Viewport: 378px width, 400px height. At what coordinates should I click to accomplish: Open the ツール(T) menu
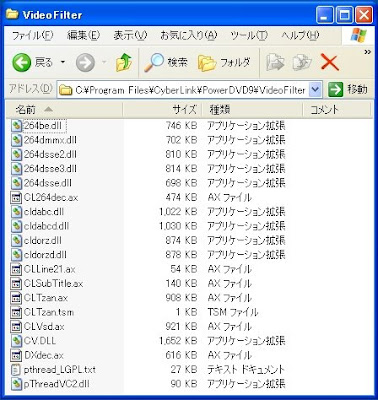tap(249, 35)
